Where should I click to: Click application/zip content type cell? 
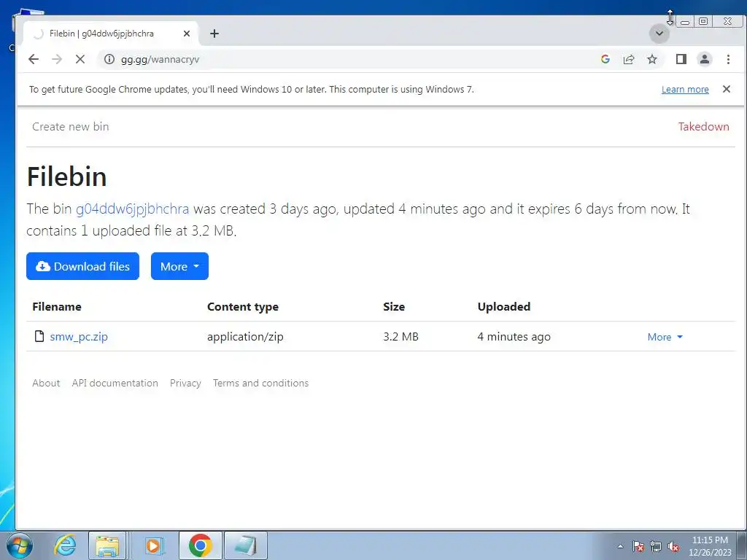245,337
